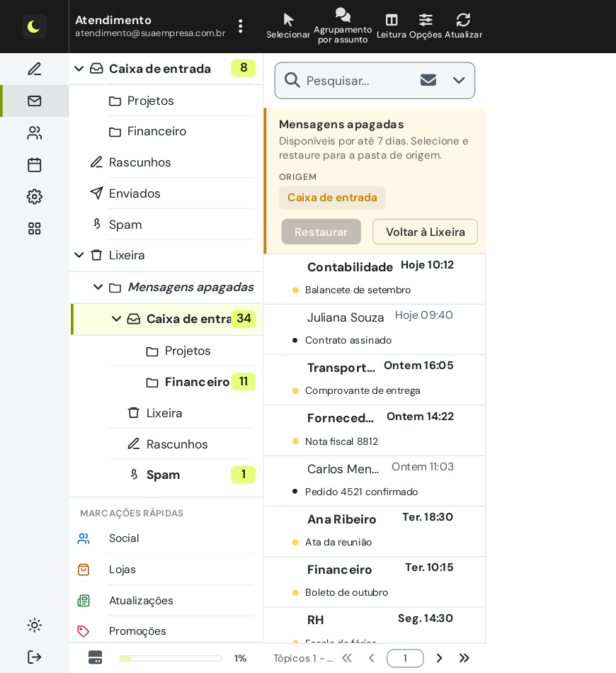Click Voltar à Lixeira button
Image resolution: width=616 pixels, height=673 pixels.
[425, 232]
